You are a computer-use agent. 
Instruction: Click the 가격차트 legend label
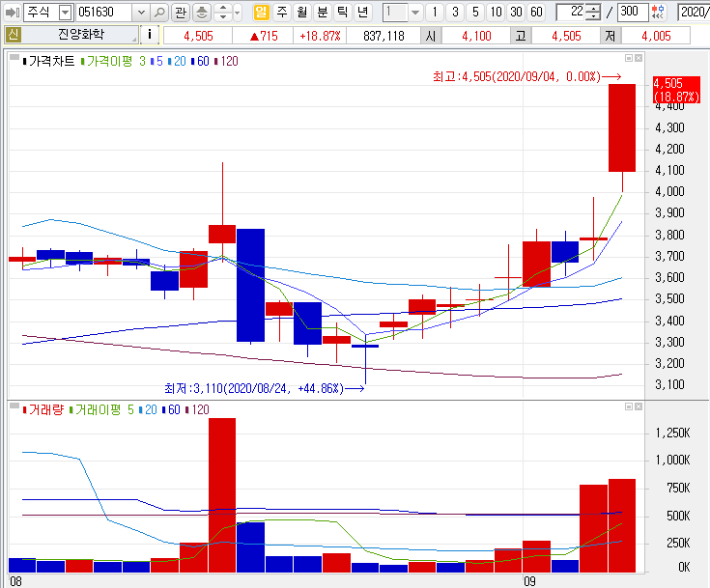[x=48, y=61]
